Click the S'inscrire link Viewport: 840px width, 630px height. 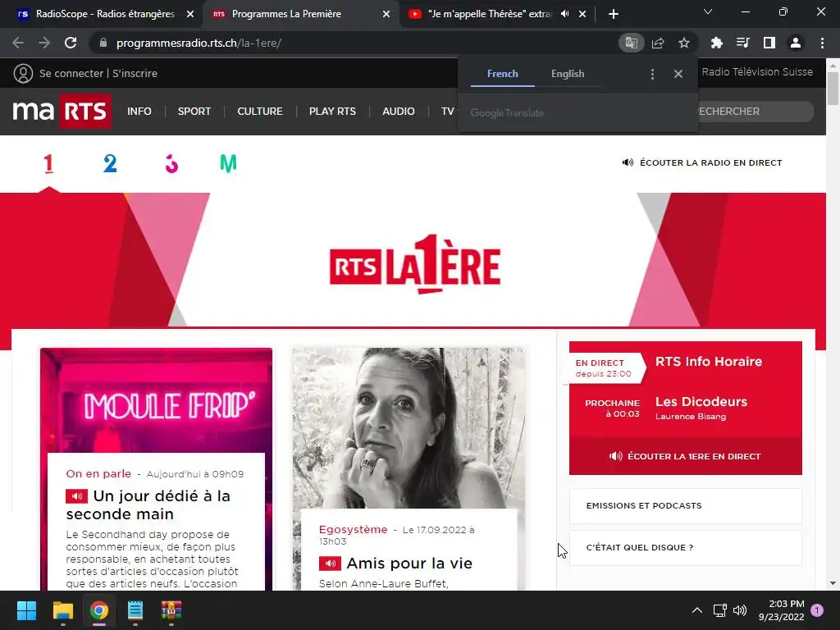(x=135, y=73)
